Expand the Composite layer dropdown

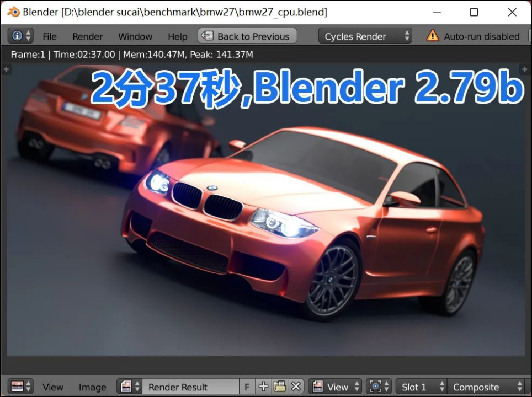tap(486, 387)
